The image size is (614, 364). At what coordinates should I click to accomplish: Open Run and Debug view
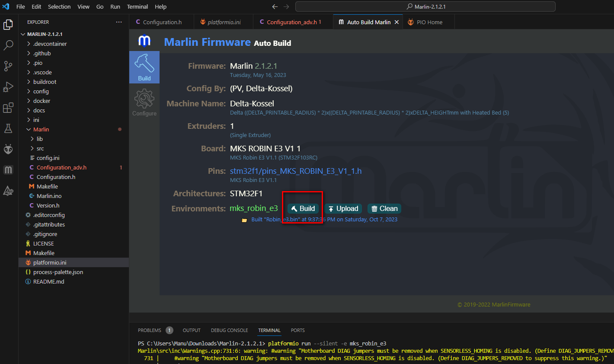point(8,86)
